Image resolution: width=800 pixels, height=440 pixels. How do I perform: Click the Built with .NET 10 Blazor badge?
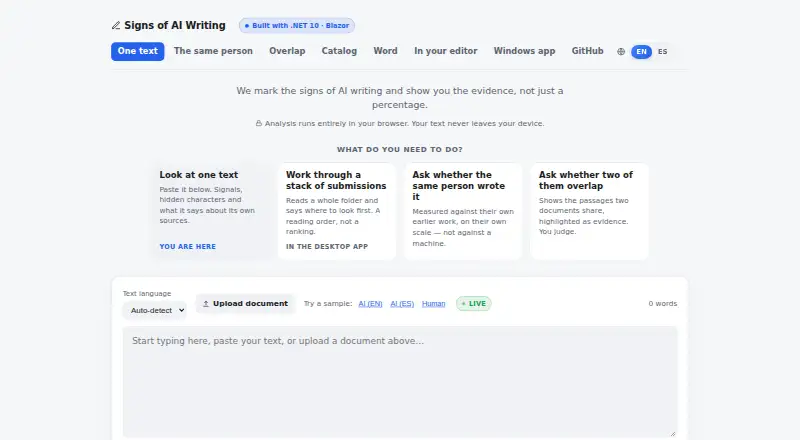[297, 26]
